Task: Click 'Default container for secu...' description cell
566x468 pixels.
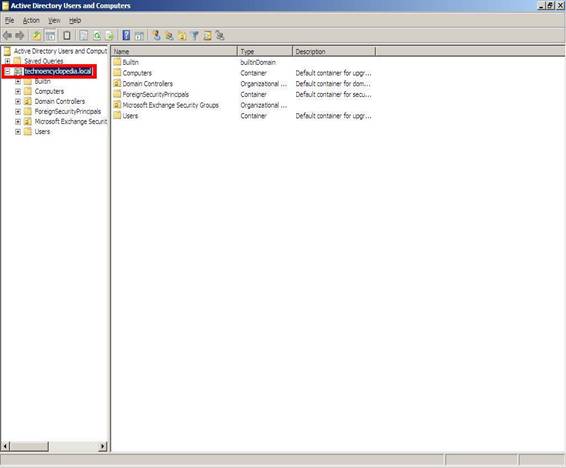Action: [333, 94]
